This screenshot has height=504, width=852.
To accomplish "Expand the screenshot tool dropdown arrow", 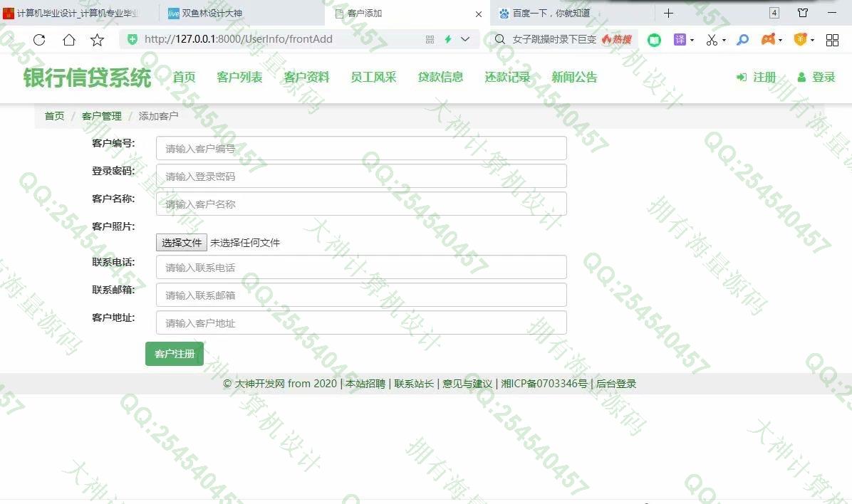I will pos(724,40).
